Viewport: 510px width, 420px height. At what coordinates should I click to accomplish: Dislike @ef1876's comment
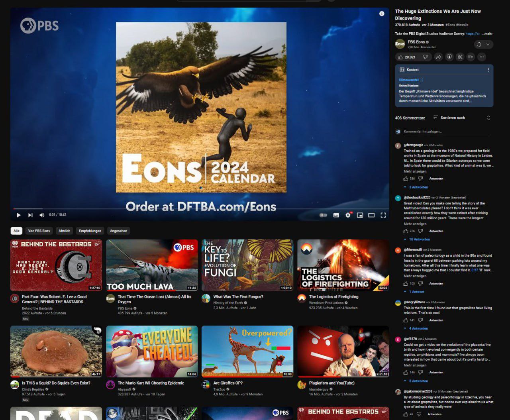point(420,372)
